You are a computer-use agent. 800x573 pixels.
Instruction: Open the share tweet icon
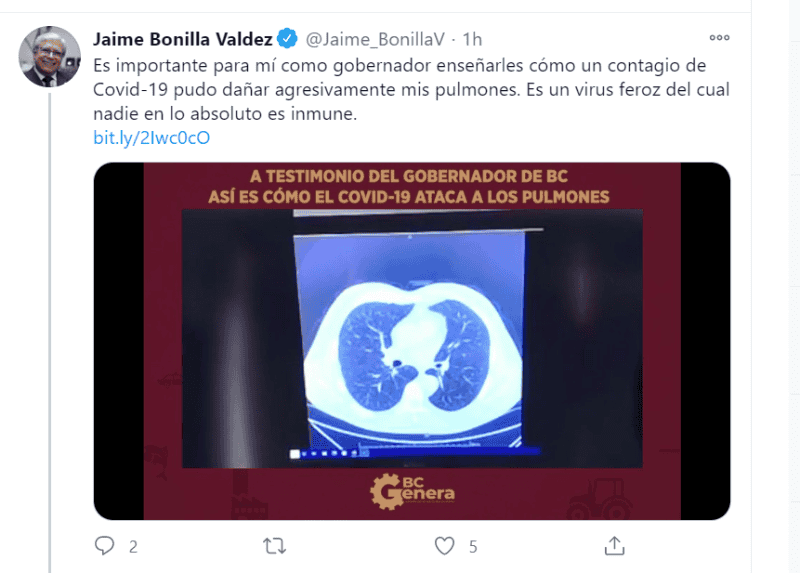point(614,546)
